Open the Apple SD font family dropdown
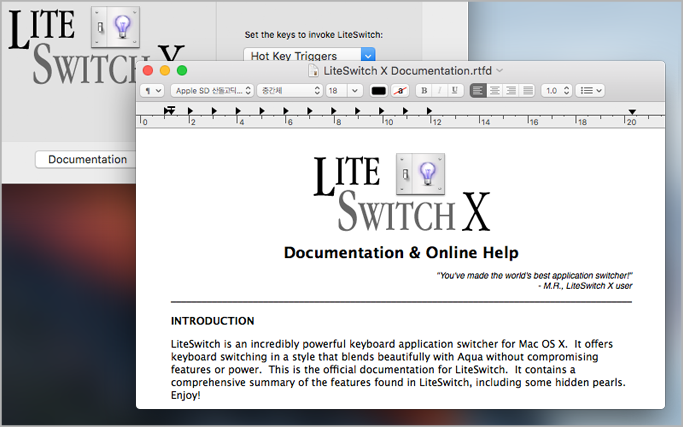 click(212, 91)
